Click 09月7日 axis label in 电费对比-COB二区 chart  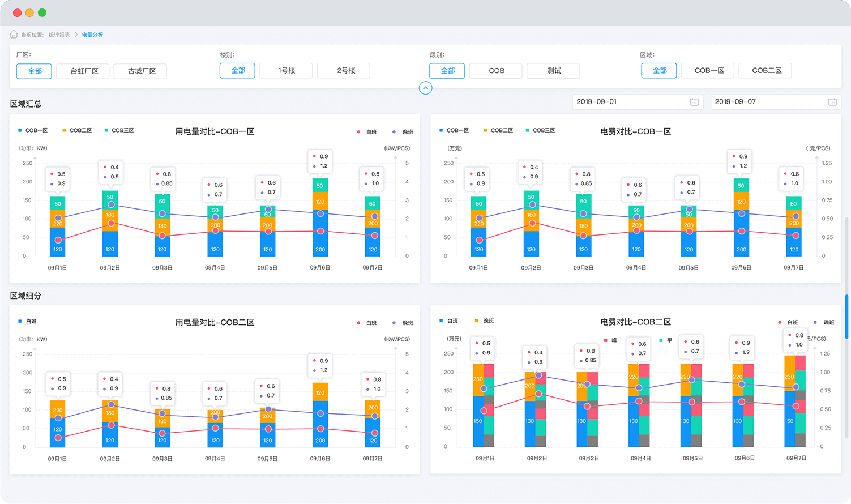[x=796, y=458]
